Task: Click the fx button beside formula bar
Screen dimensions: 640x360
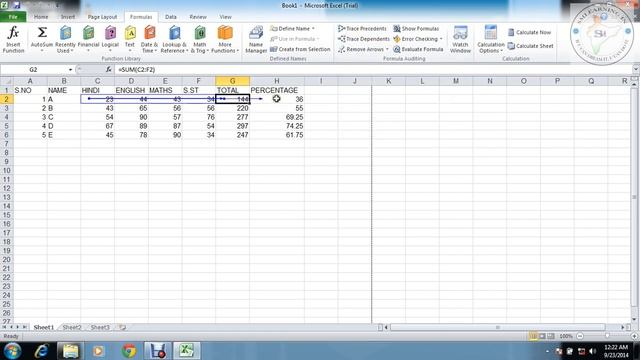Action: pos(108,70)
